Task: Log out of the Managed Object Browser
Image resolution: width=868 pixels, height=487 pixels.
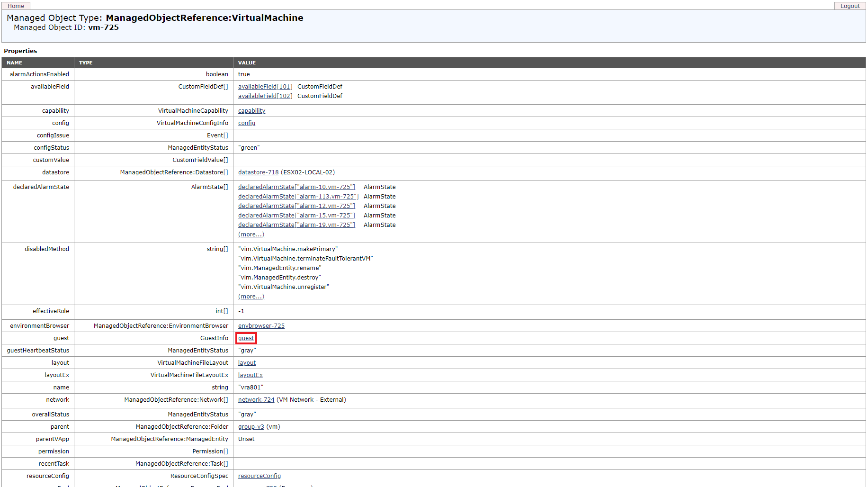Action: point(850,5)
